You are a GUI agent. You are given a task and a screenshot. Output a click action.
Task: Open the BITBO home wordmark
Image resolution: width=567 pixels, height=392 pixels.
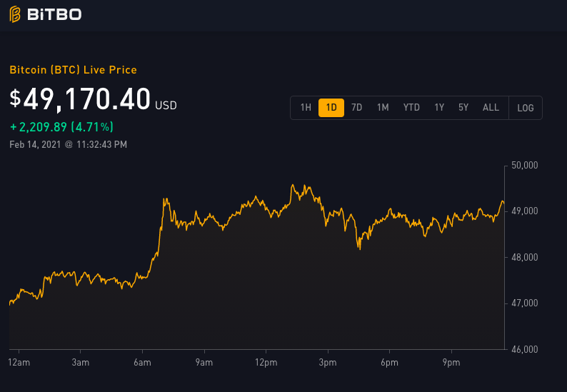pos(54,15)
